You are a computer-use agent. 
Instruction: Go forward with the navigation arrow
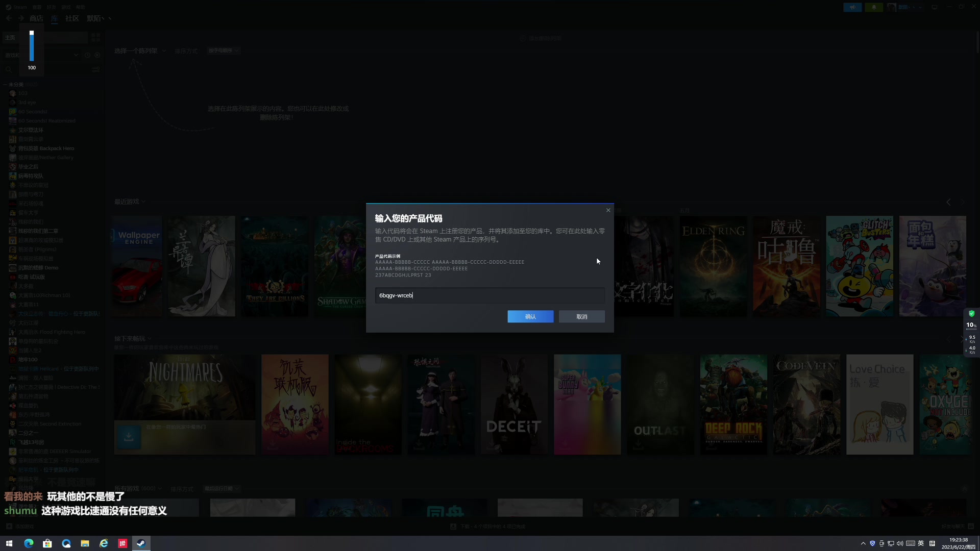[x=21, y=18]
